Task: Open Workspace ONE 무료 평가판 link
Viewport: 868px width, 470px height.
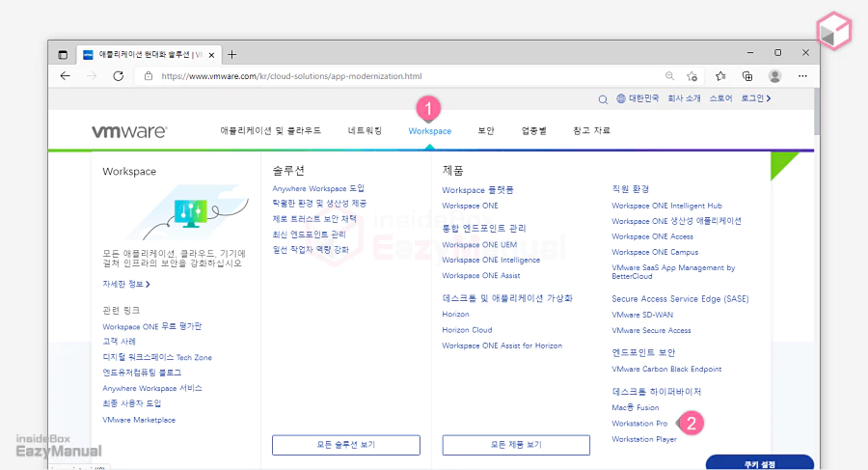Action: click(152, 326)
